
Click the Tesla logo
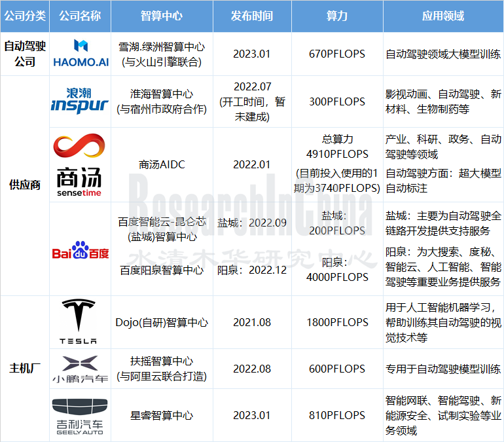(x=78, y=322)
